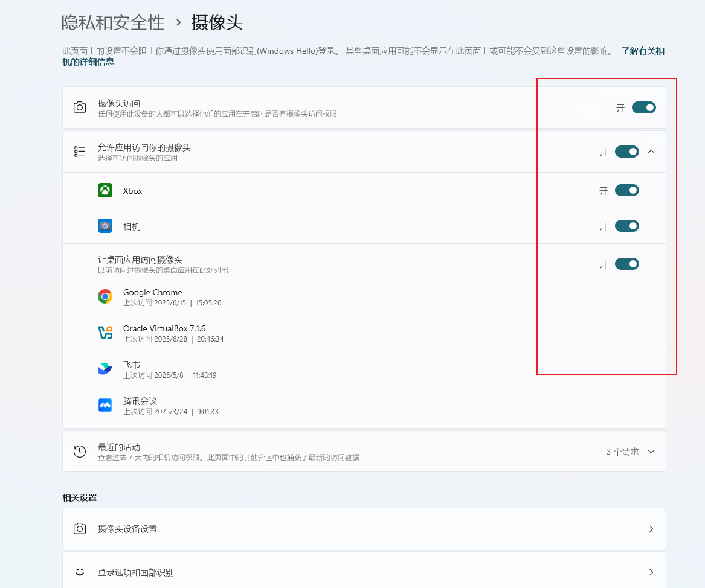Viewport: 705px width, 588px height.
Task: Click 腾讯会议's 上次访问 2025/3/24 timestamp
Action: coord(171,412)
